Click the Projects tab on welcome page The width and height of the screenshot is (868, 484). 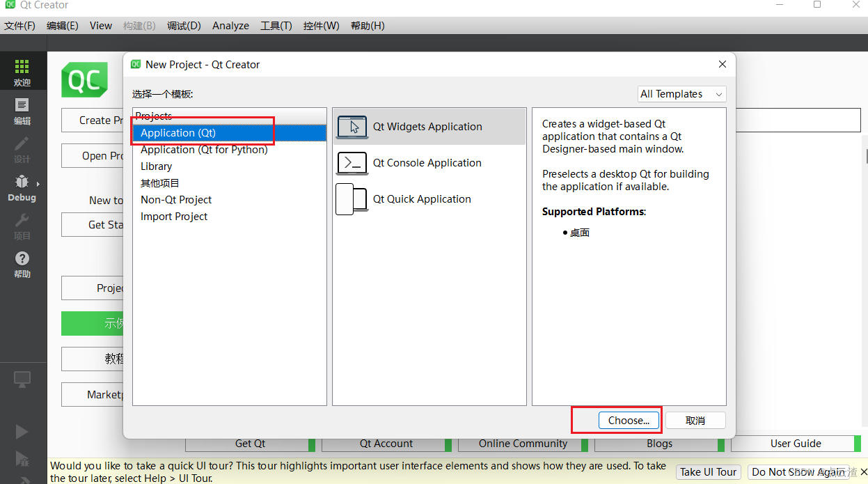pos(93,288)
